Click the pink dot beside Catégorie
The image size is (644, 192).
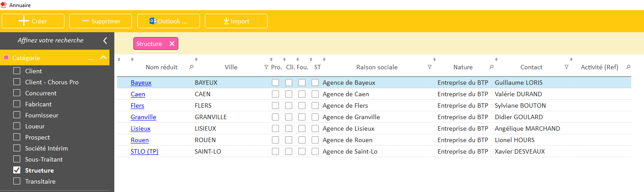click(x=6, y=58)
